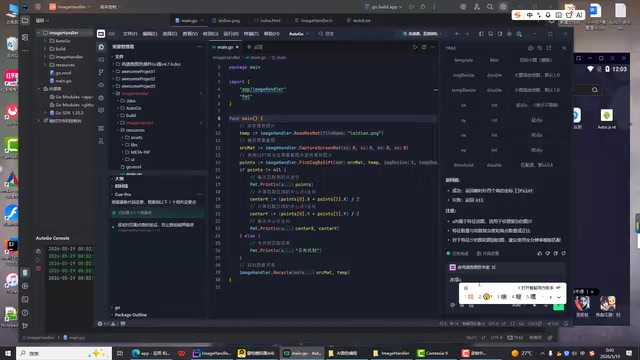Open the 编辑 menu
640x360 pixels.
tap(150, 34)
